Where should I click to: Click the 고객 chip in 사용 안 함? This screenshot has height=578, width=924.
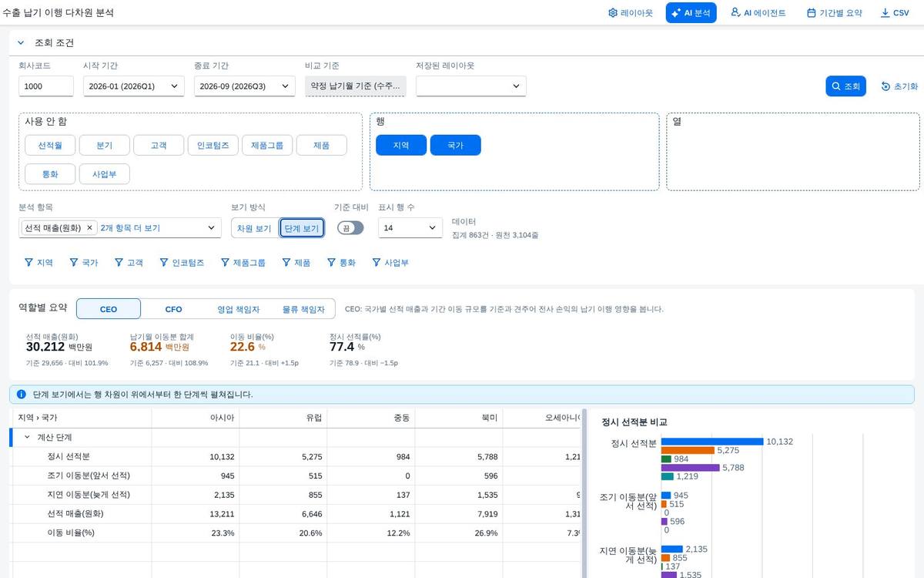pos(159,145)
